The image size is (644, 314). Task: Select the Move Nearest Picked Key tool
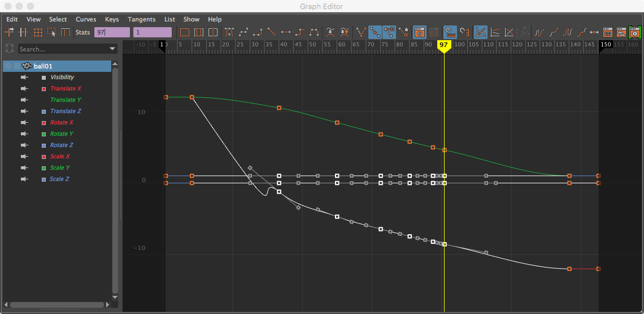point(10,32)
